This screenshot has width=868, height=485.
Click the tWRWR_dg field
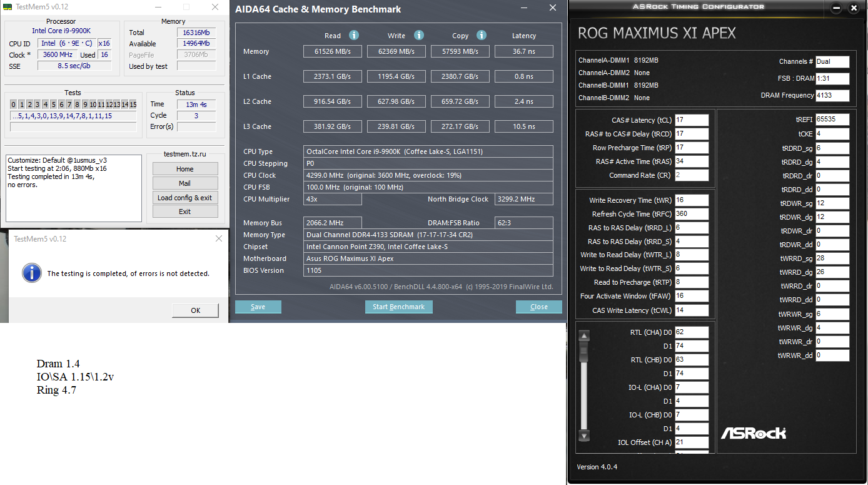pyautogui.click(x=832, y=328)
